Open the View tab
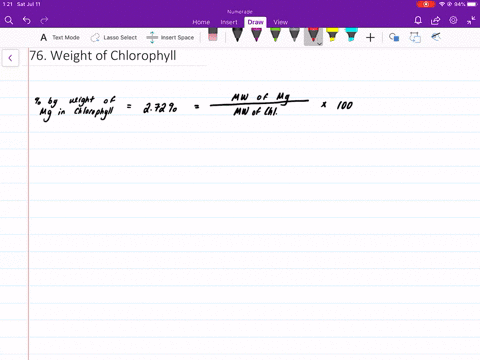This screenshot has height=360, width=480. pyautogui.click(x=281, y=22)
